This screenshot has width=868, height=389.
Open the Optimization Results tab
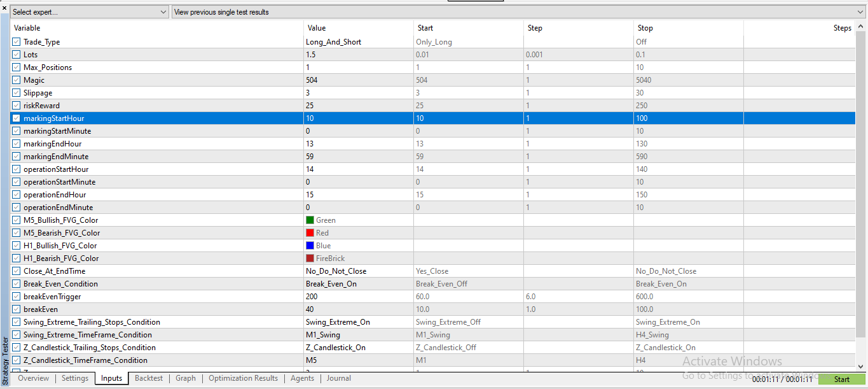tap(243, 378)
